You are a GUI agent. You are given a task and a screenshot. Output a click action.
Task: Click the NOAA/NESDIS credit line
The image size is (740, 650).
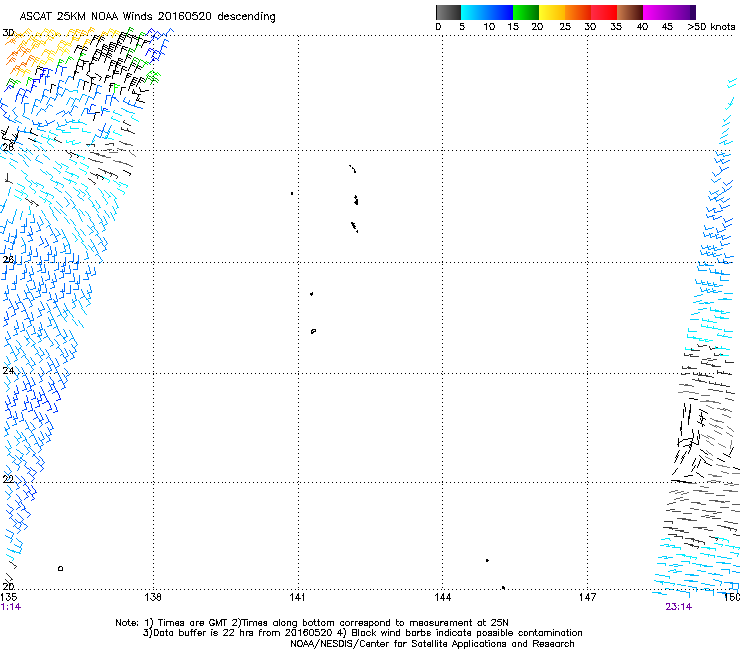[x=432, y=644]
